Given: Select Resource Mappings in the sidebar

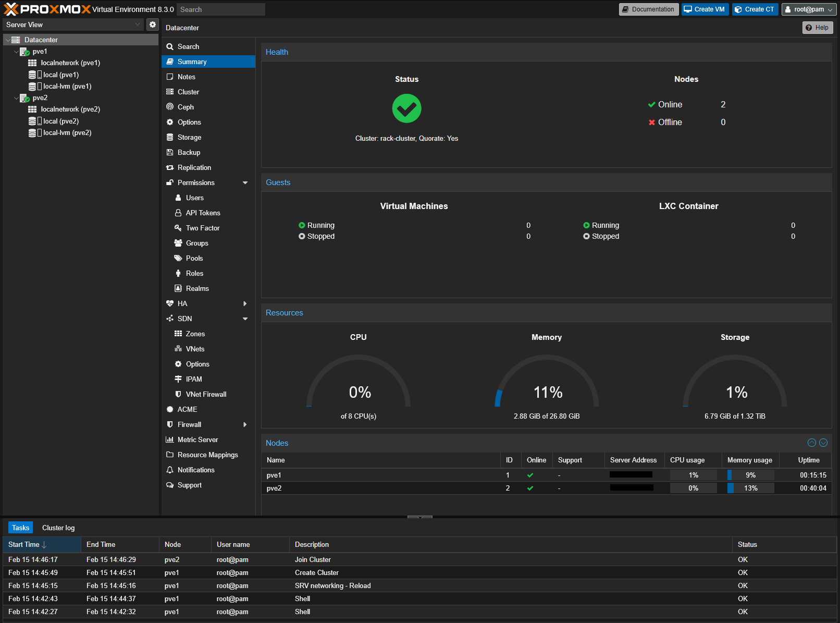Looking at the screenshot, I should [x=207, y=455].
